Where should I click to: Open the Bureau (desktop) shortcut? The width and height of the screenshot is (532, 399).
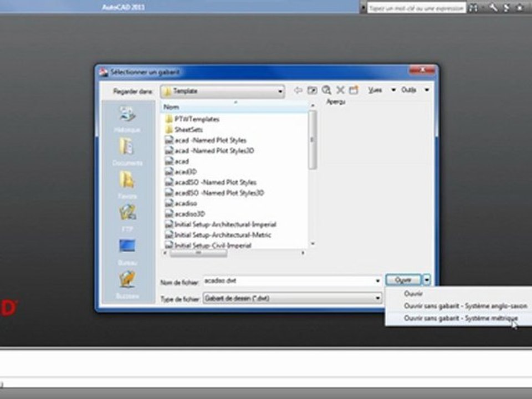(x=127, y=252)
